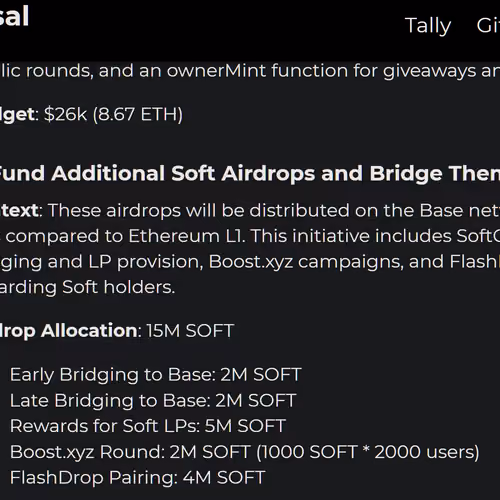Open the partially visible Gi… header link
500x500 pixels.
pos(488,25)
